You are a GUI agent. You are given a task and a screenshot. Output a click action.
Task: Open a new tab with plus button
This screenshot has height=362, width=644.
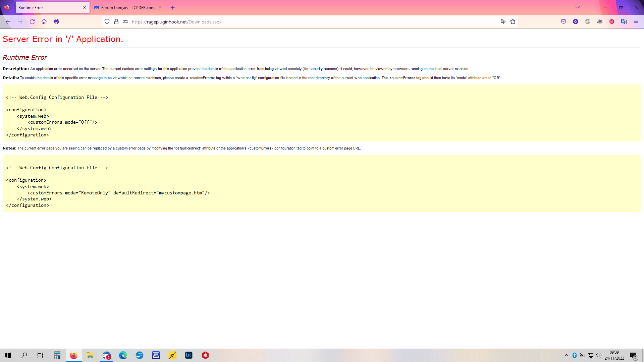coord(173,7)
